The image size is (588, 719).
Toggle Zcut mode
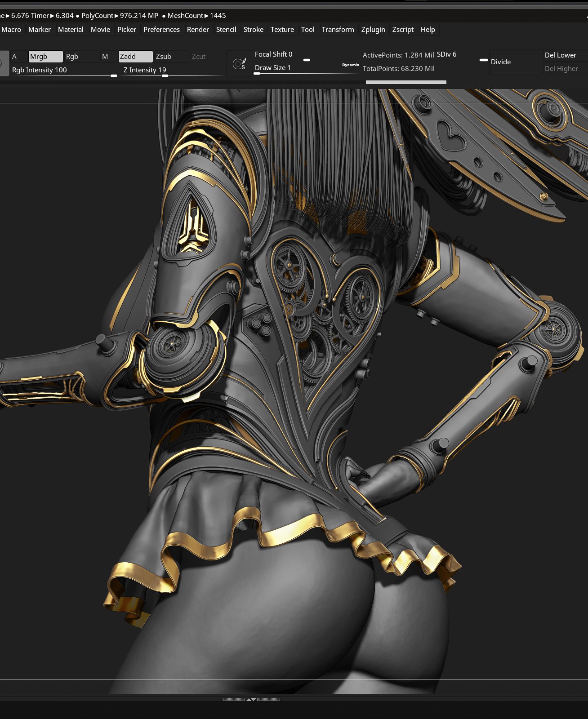coord(207,57)
